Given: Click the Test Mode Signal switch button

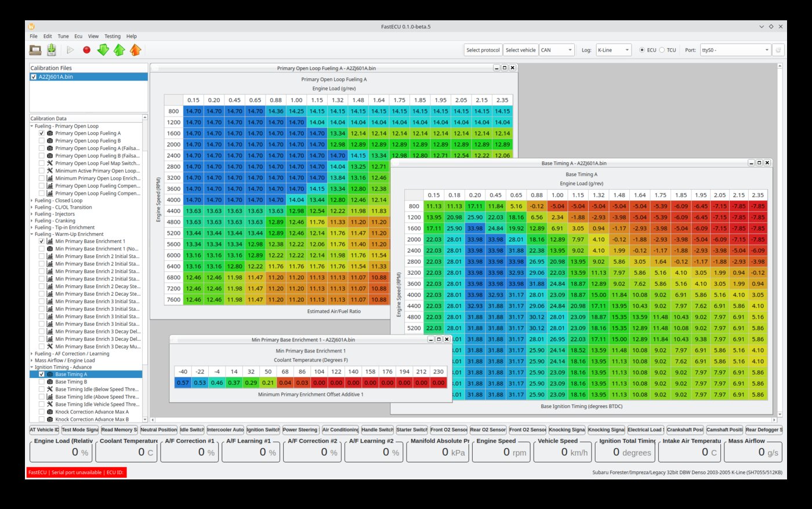Looking at the screenshot, I should [80, 430].
